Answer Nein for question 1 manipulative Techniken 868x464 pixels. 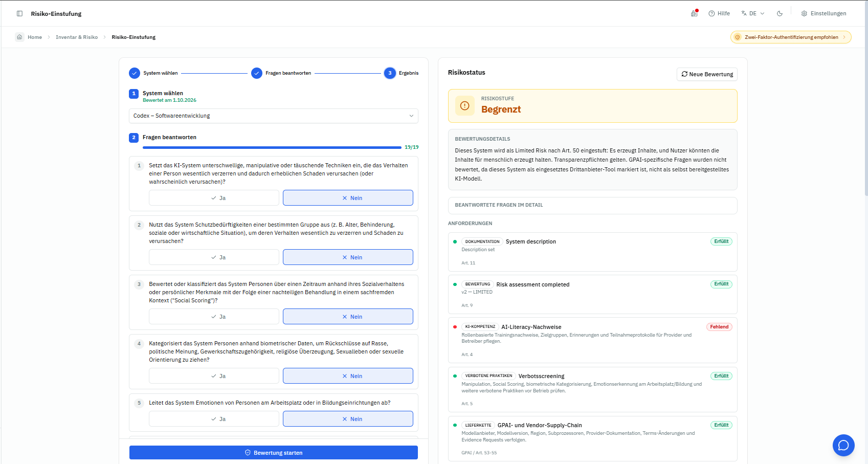pyautogui.click(x=348, y=198)
